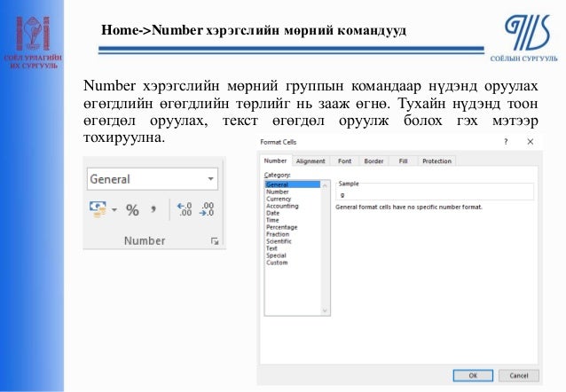Select Currency in Category list
This screenshot has width=566, height=392.
pyautogui.click(x=279, y=199)
